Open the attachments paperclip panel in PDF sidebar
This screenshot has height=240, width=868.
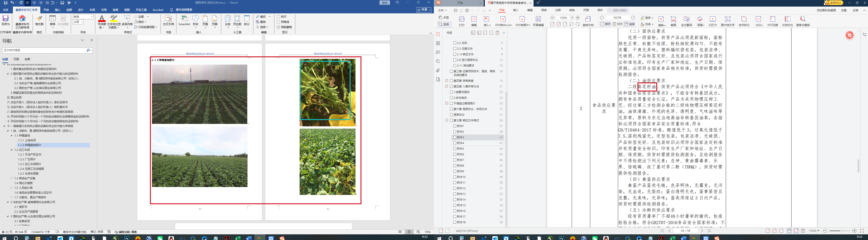click(438, 71)
